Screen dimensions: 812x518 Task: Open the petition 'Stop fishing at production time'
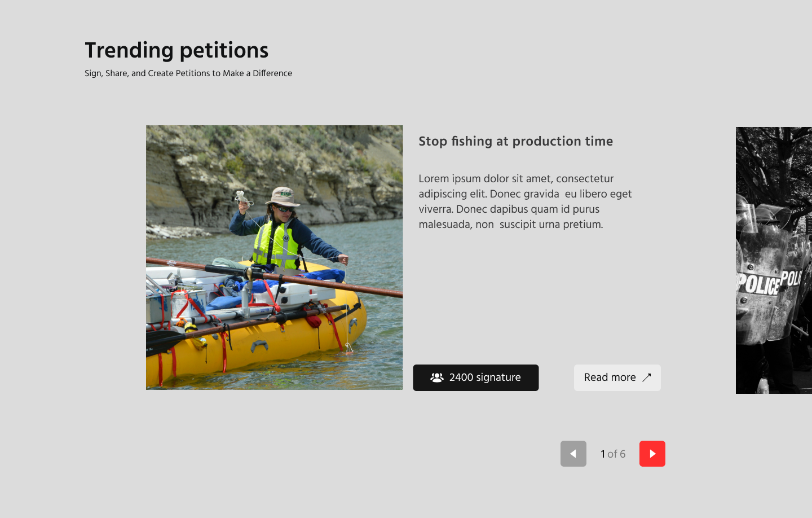(x=516, y=141)
